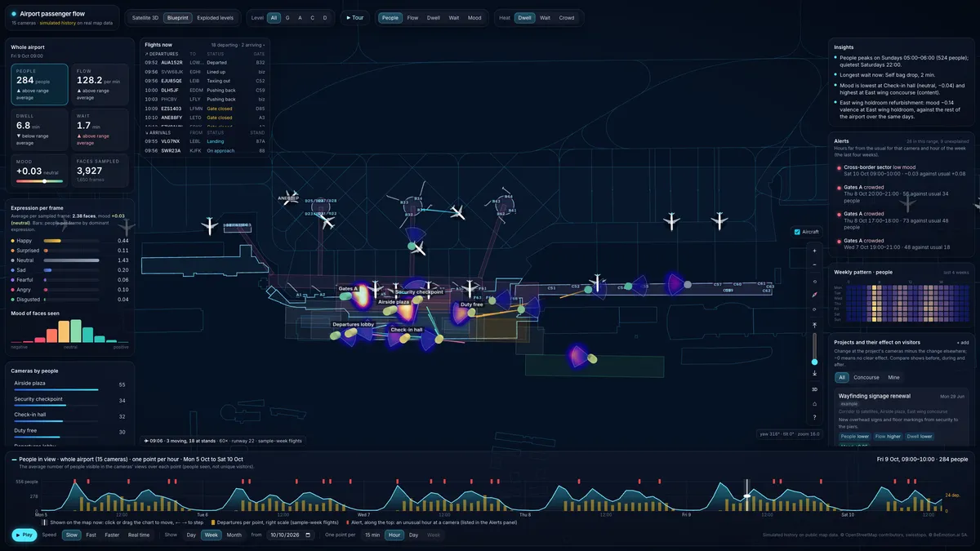Select the Faster speed option

112,535
